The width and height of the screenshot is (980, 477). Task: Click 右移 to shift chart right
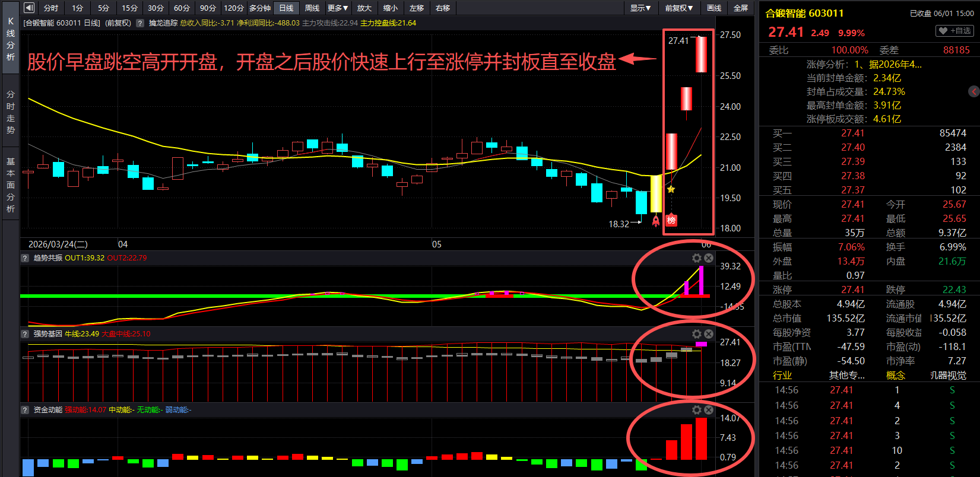point(443,8)
